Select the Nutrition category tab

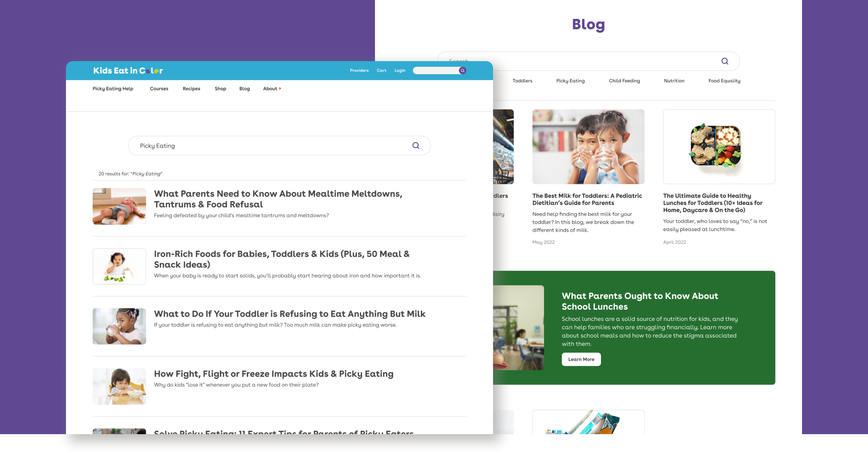(x=674, y=81)
